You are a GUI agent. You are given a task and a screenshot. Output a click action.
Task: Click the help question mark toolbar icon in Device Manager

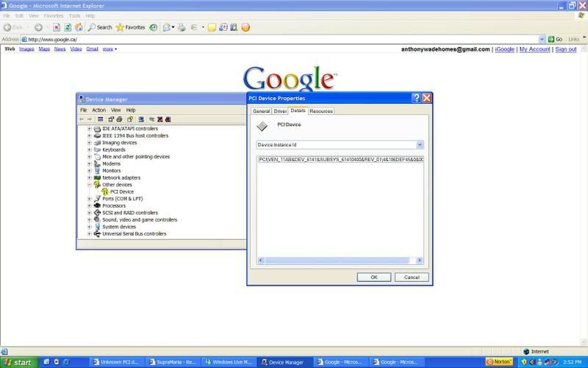(130, 119)
